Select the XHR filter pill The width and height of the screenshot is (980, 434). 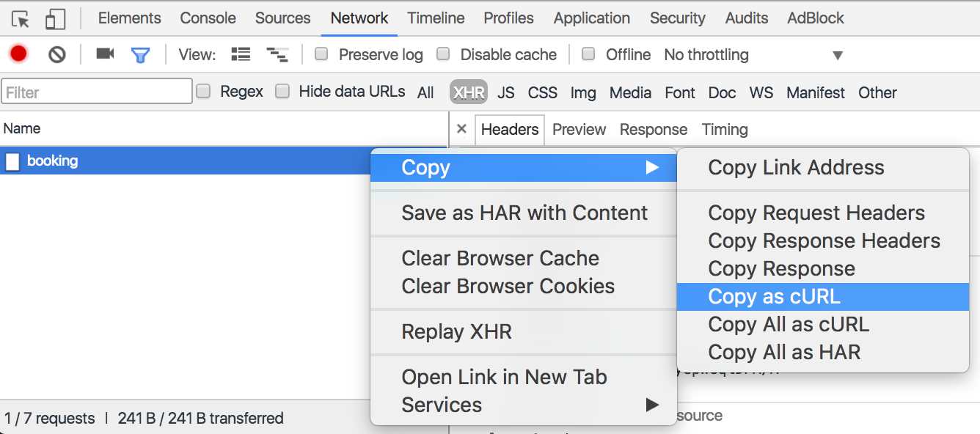coord(467,92)
